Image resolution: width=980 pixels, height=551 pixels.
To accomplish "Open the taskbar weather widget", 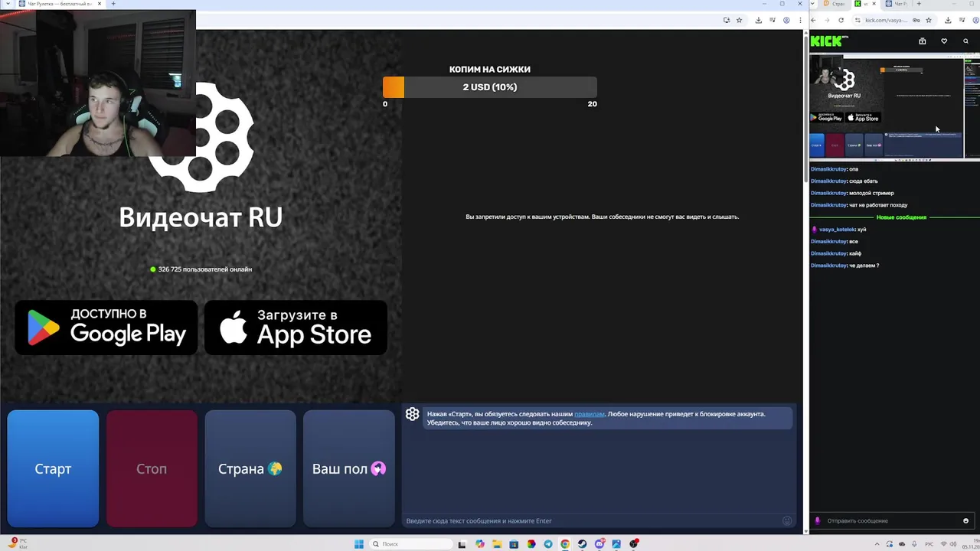I will [19, 544].
